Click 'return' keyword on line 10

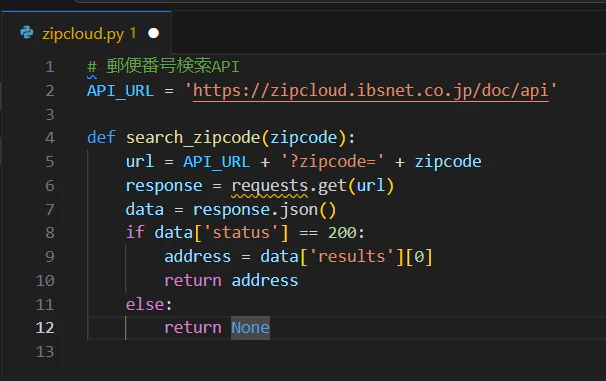[193, 281]
